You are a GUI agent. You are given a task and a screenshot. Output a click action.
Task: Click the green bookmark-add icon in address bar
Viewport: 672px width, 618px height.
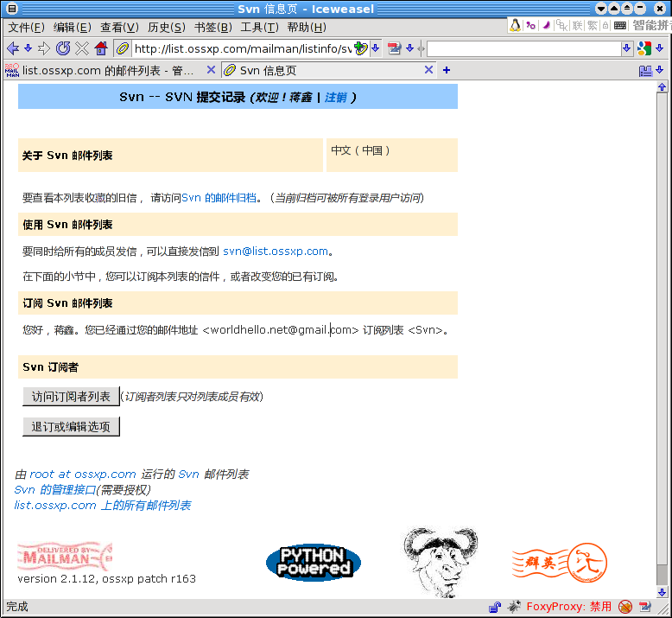(x=361, y=48)
